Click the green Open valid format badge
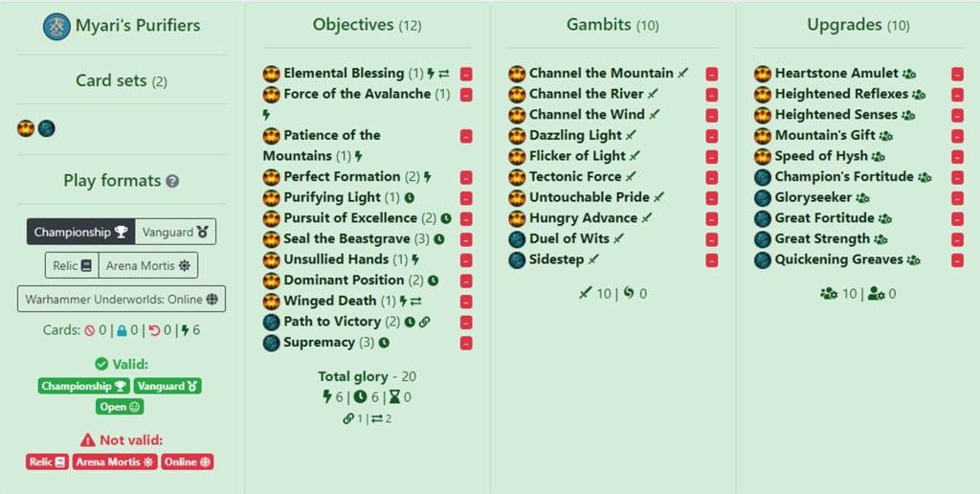Screen dimensions: 980x494 click(120, 407)
